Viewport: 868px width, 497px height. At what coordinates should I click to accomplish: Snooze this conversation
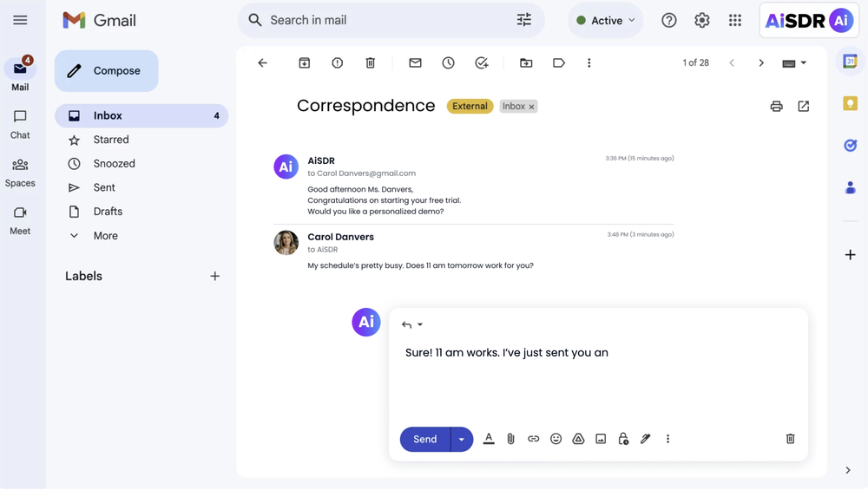[x=449, y=63]
